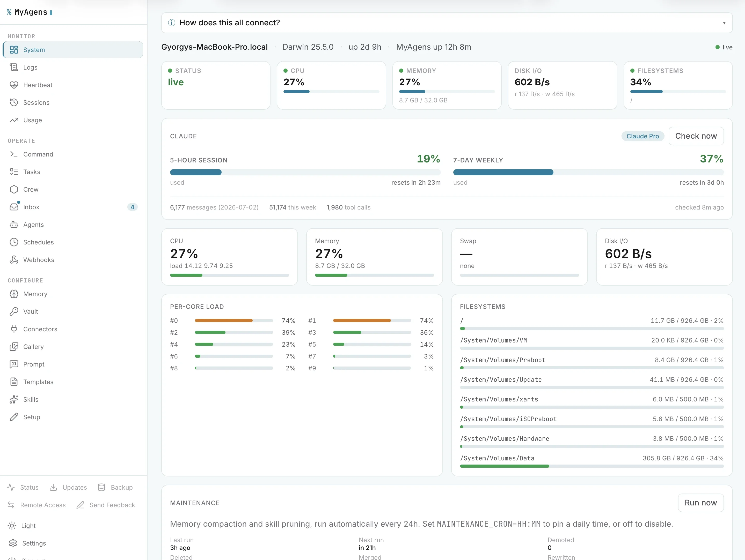Image resolution: width=745 pixels, height=560 pixels.
Task: Click the Settings gear icon
Action: pyautogui.click(x=13, y=543)
